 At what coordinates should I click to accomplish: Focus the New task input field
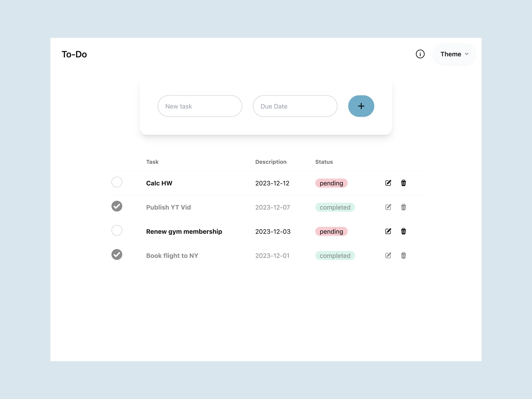point(200,106)
